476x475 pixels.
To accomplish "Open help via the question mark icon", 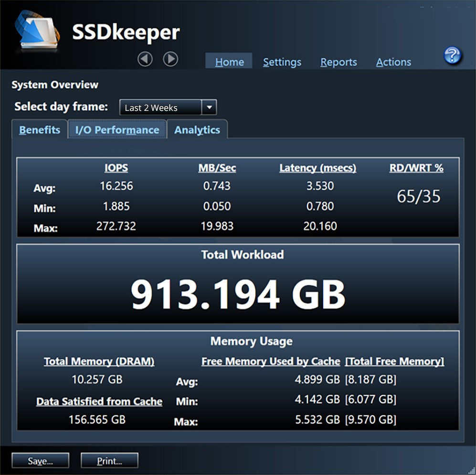I will (x=452, y=55).
